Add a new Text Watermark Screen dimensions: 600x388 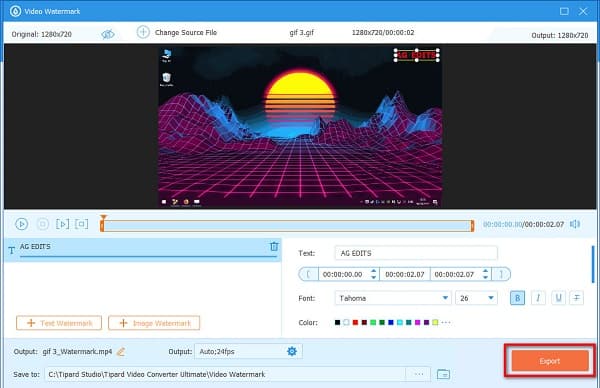point(59,323)
